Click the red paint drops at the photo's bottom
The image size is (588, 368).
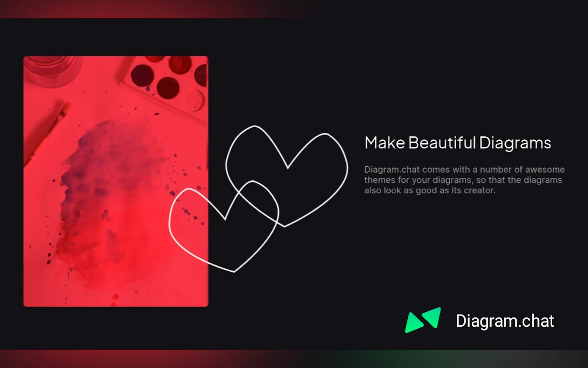click(115, 300)
